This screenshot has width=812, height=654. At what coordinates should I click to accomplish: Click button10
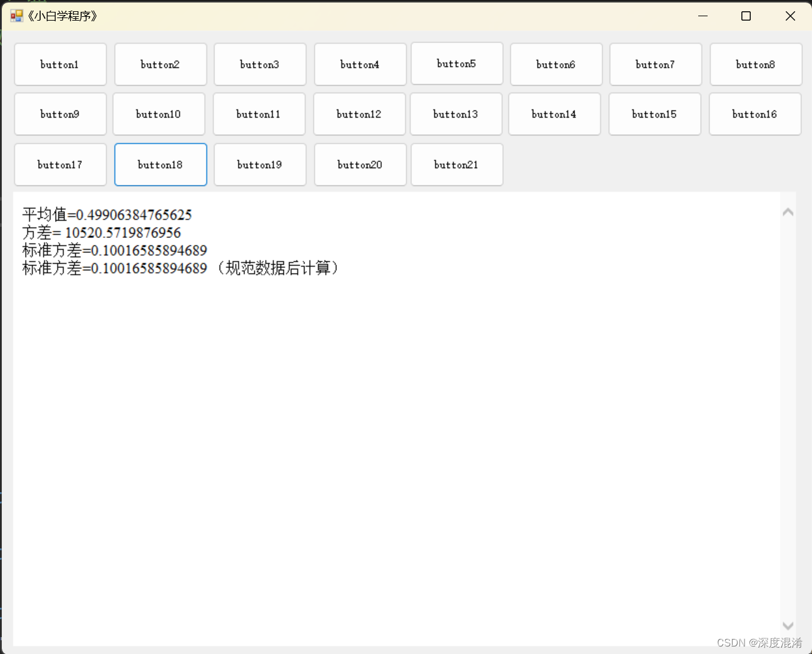coord(159,114)
